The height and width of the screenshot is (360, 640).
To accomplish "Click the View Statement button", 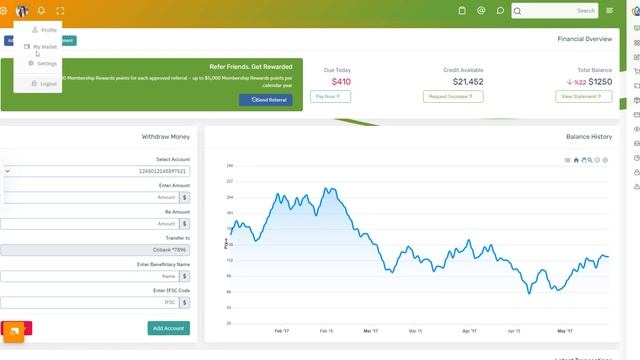I will [x=584, y=97].
